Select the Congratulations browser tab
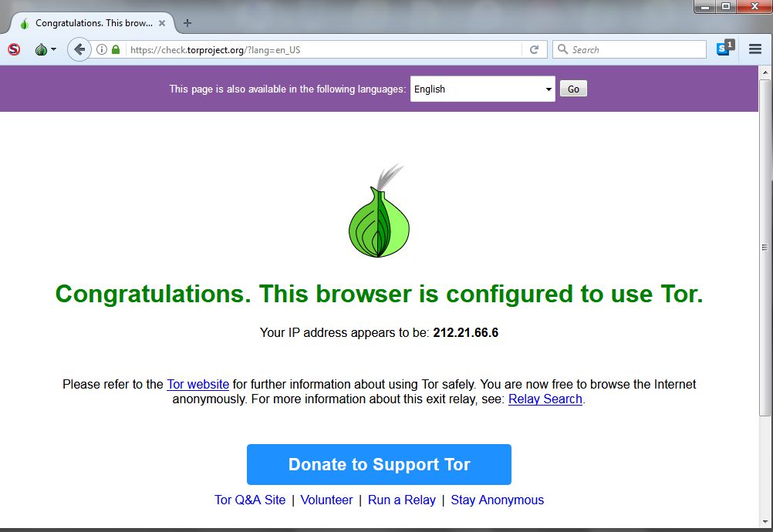 tap(92, 23)
